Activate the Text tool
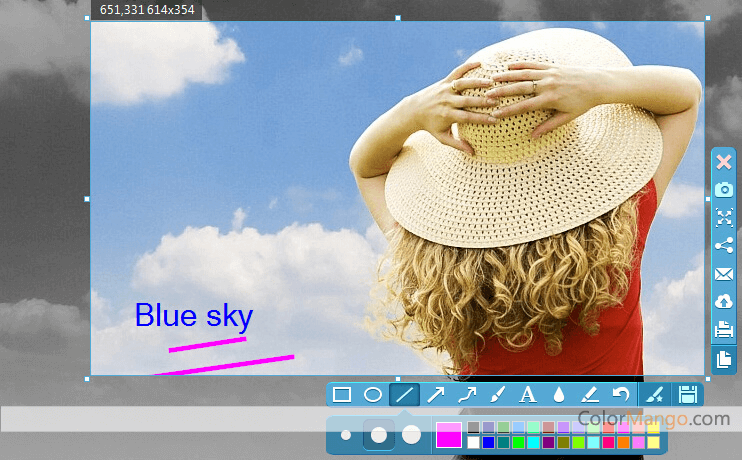 pyautogui.click(x=528, y=395)
